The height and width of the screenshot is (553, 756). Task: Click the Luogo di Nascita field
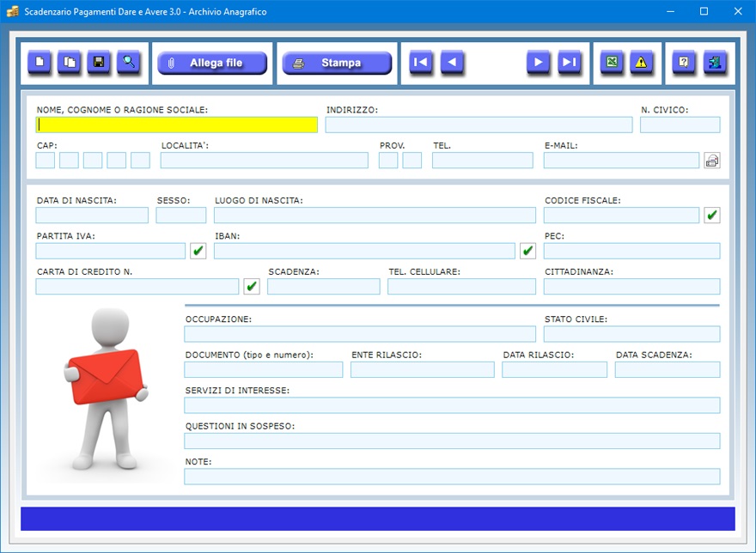tap(375, 215)
